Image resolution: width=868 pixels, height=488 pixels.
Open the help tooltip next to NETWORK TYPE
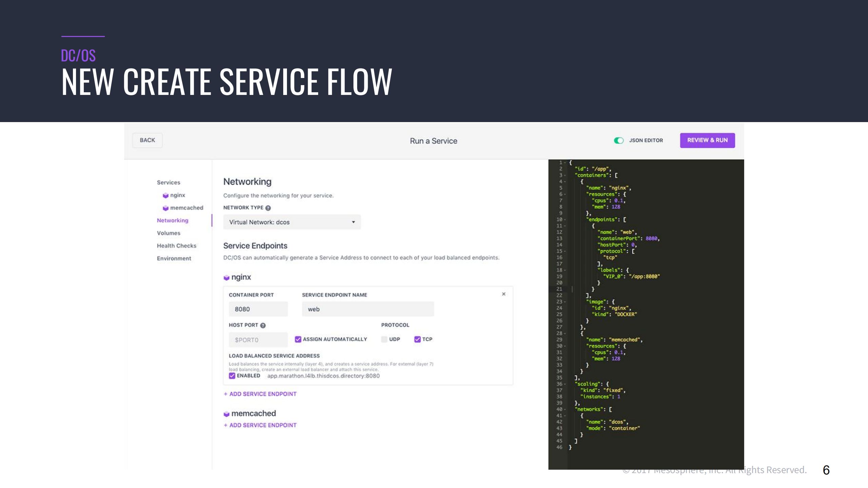point(268,208)
